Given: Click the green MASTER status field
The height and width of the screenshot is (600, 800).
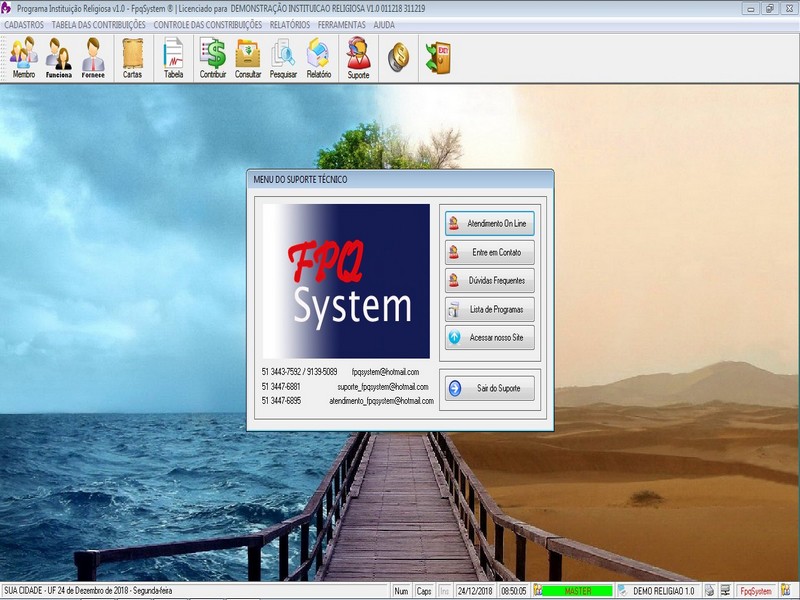Looking at the screenshot, I should tap(578, 591).
